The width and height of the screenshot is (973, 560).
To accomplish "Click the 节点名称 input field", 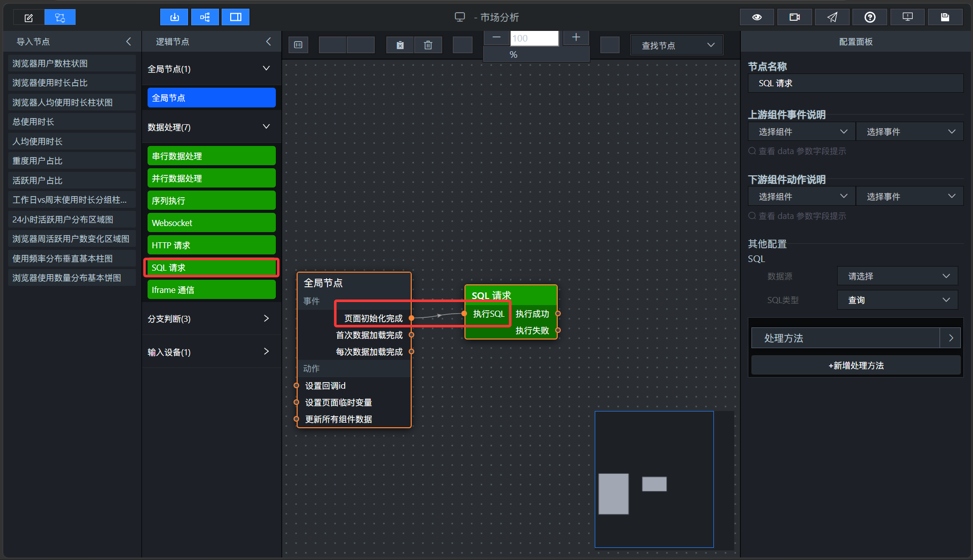I will click(856, 83).
